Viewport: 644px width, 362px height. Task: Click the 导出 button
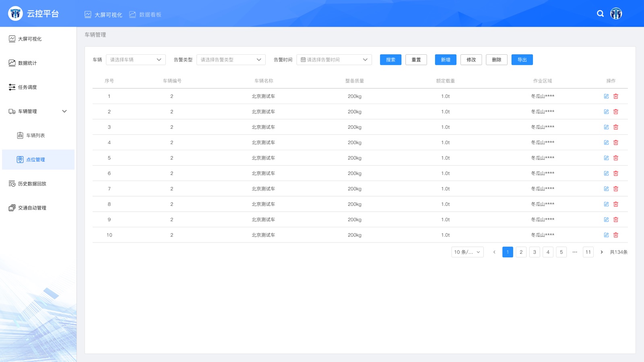522,60
